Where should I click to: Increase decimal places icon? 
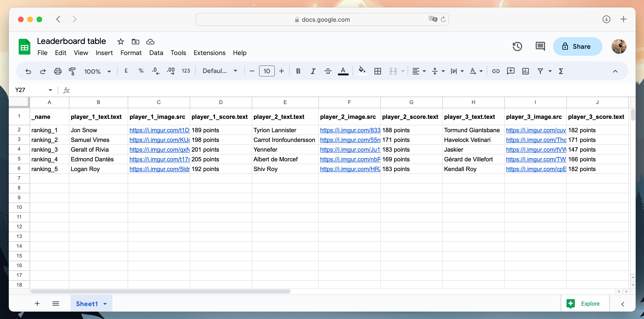coord(171,71)
